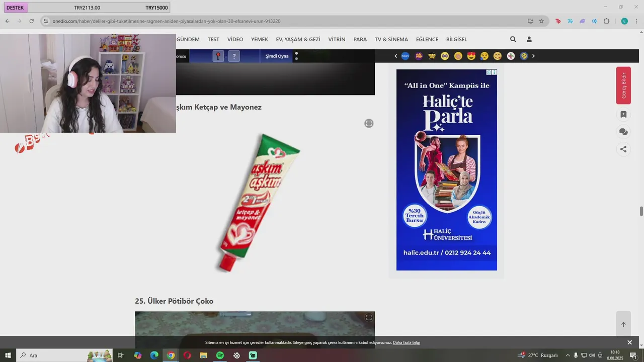Viewport: 644px width, 362px height.
Task: Open the BİLGİSEL section
Action: (457, 39)
